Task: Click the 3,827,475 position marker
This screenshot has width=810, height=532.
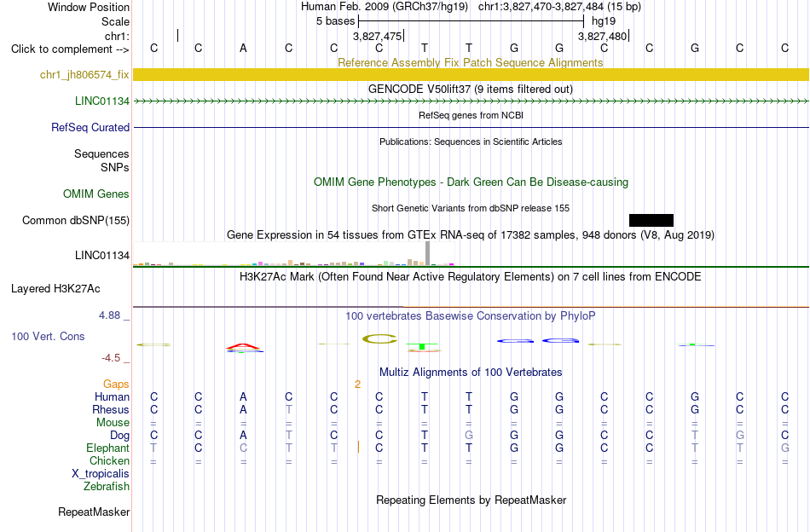Action: tap(378, 36)
